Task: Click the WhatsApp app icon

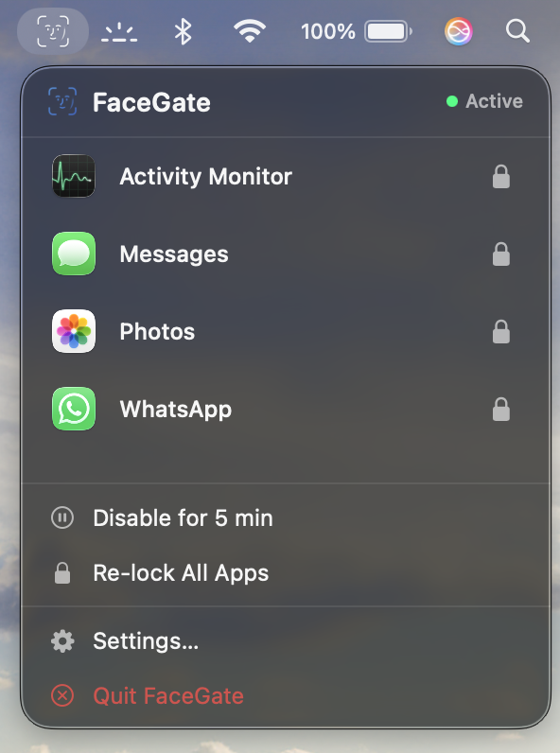Action: (74, 409)
